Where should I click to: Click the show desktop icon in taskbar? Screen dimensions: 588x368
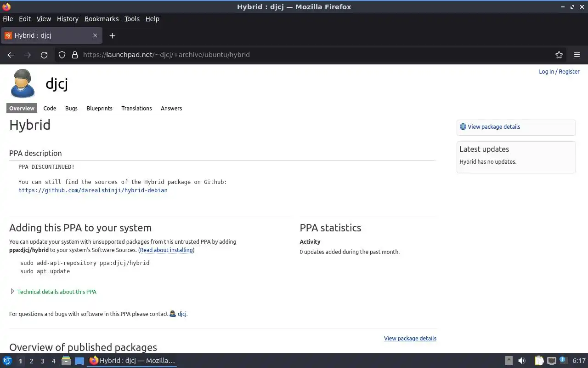click(x=79, y=361)
